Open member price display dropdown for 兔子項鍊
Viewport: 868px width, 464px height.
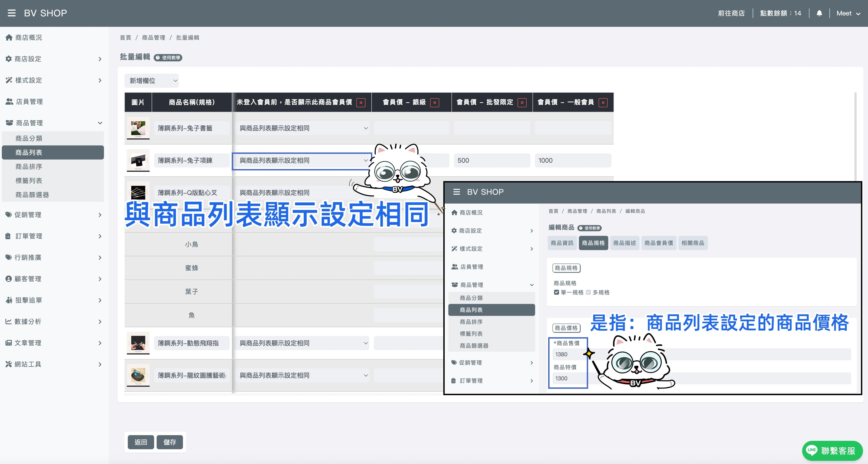pos(302,161)
